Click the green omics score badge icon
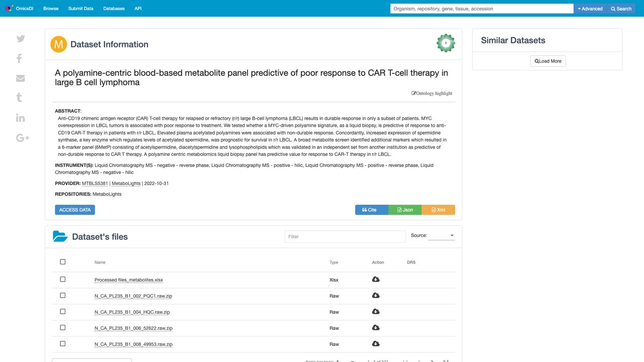Screen dimensions: 644x362 click(x=446, y=43)
